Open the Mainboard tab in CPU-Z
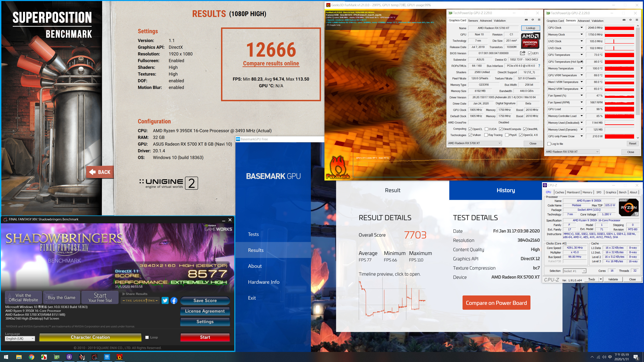The height and width of the screenshot is (362, 644). pyautogui.click(x=573, y=192)
